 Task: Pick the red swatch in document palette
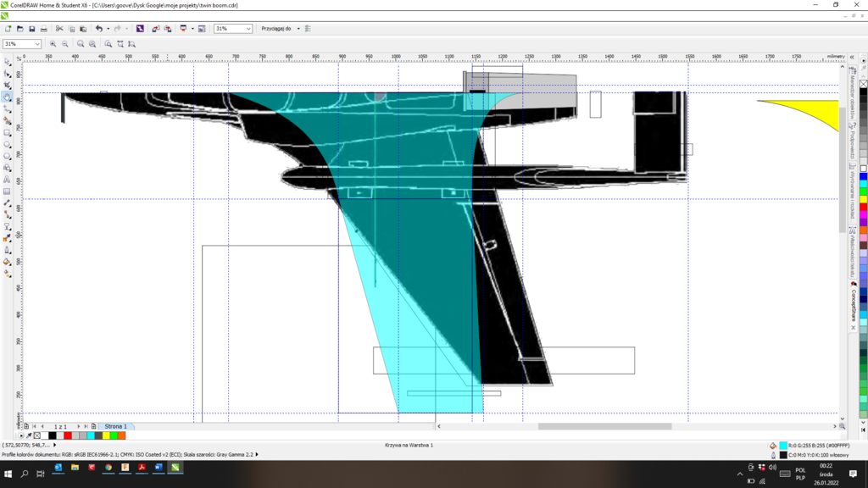click(68, 435)
